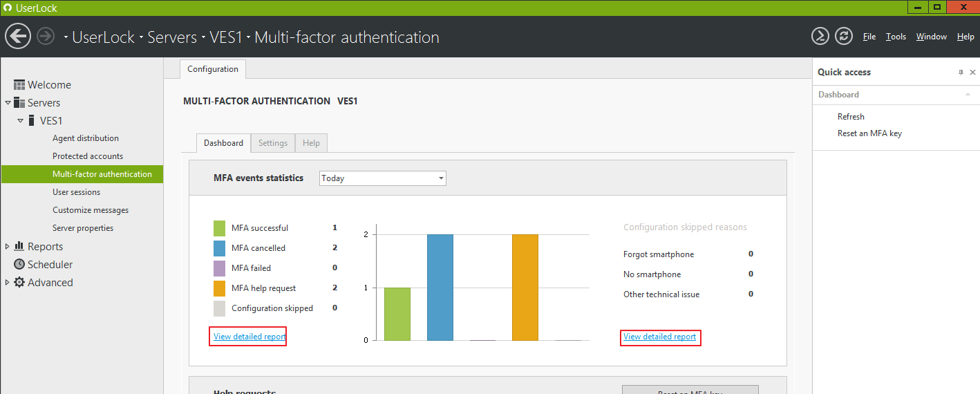
Task: Open the Tools menu
Action: point(896,37)
